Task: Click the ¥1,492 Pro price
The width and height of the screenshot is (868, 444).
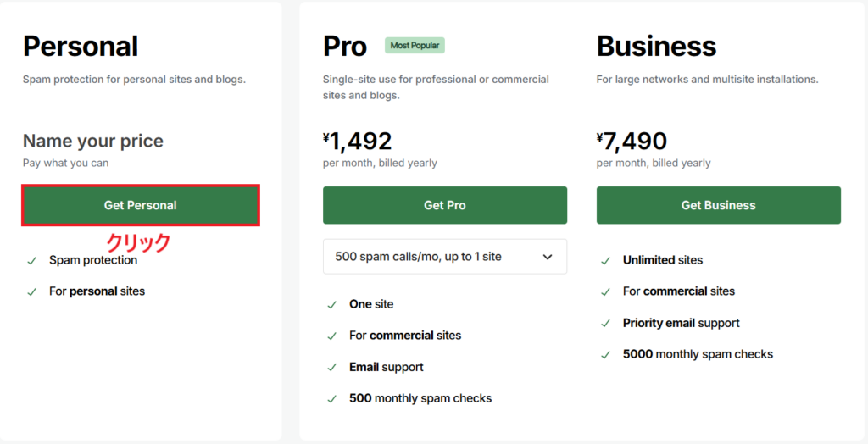Action: [358, 141]
